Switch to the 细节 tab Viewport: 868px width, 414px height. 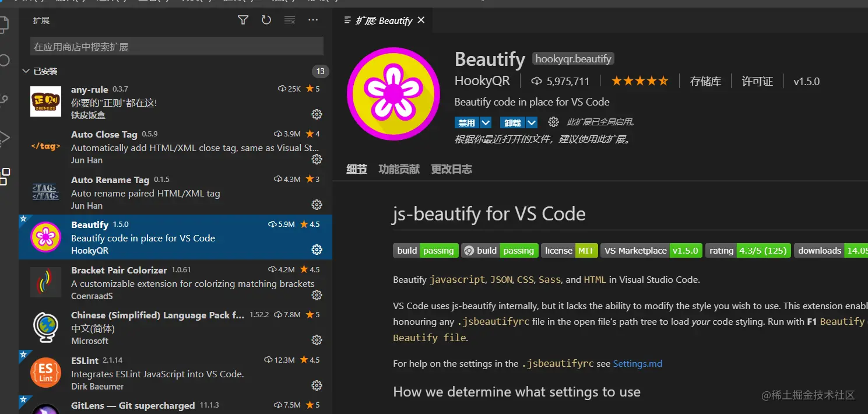point(357,169)
